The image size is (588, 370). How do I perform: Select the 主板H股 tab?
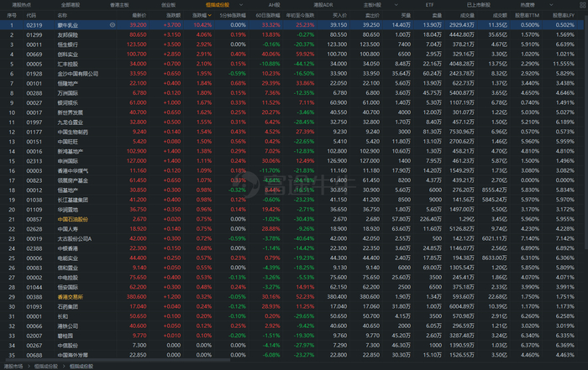click(372, 5)
